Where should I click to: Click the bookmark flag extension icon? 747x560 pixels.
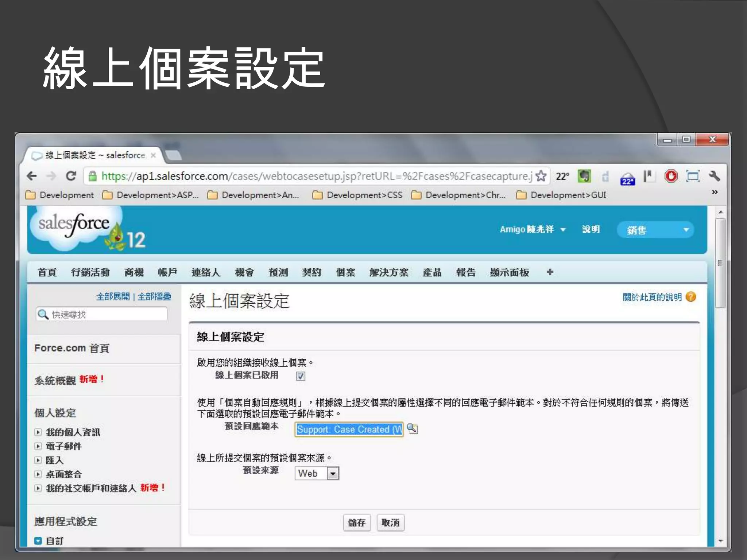(649, 176)
